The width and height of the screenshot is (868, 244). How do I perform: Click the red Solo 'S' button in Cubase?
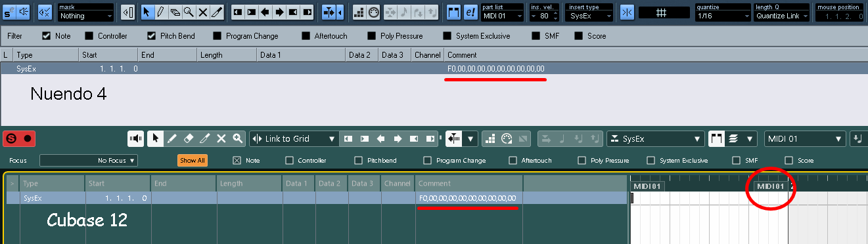(x=11, y=139)
